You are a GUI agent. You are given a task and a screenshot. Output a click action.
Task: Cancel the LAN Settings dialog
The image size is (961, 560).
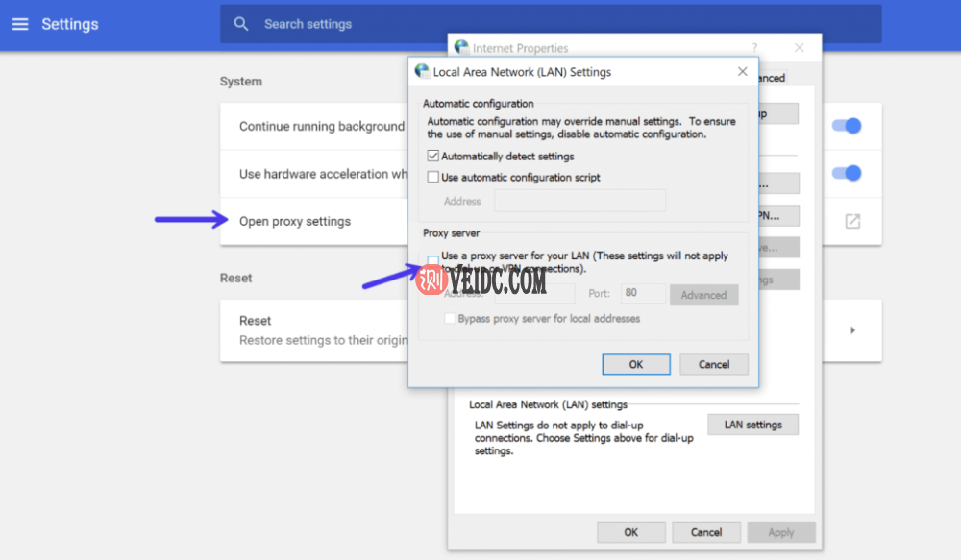click(713, 364)
